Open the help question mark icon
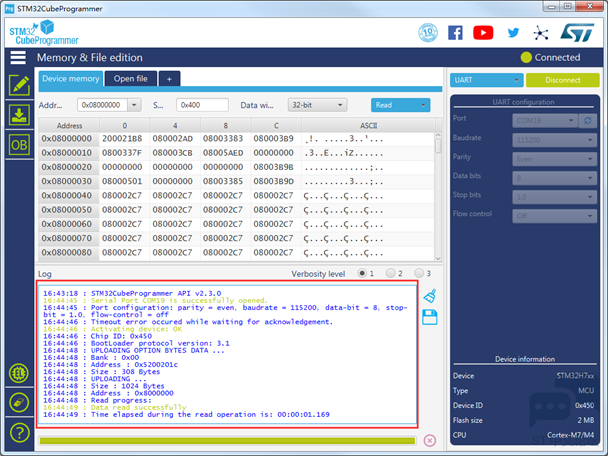The width and height of the screenshot is (608, 456). [19, 432]
